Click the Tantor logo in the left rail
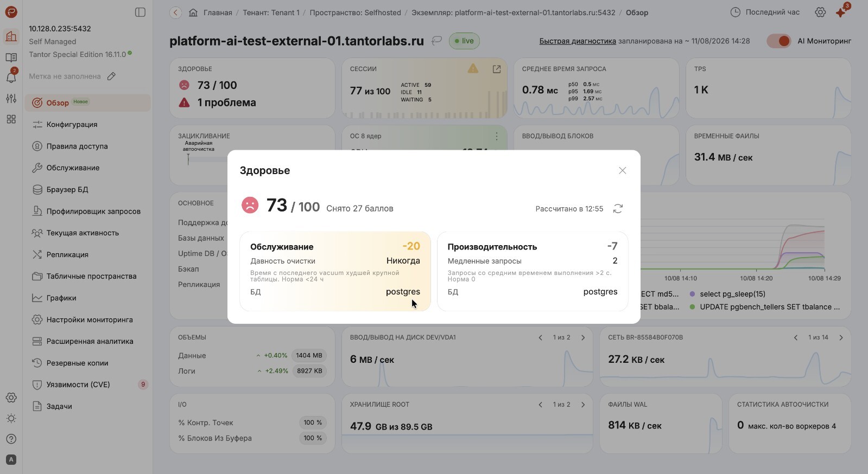The image size is (868, 474). [x=11, y=12]
